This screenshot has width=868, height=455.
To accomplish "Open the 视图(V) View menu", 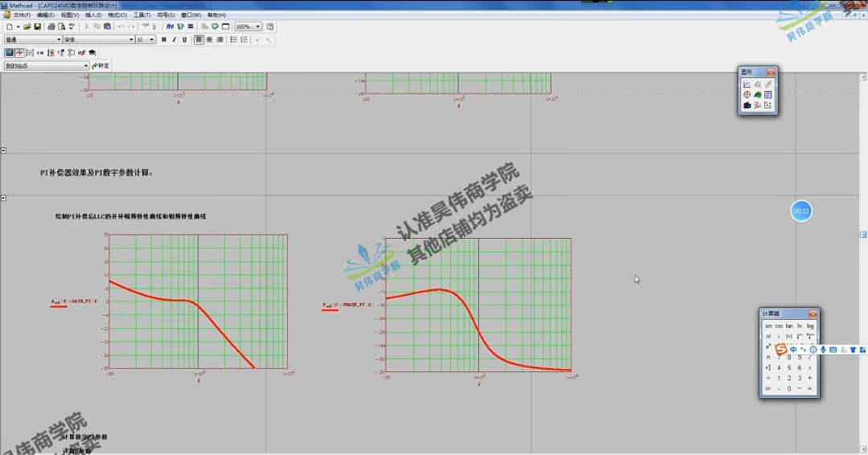I will coord(70,15).
